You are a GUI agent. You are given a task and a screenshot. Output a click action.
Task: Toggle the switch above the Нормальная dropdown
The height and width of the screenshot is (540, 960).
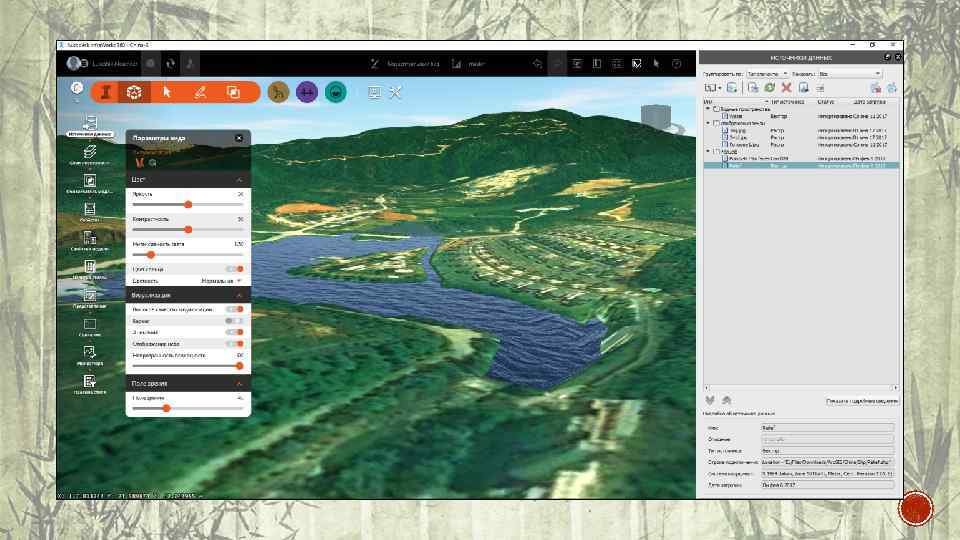tap(234, 269)
